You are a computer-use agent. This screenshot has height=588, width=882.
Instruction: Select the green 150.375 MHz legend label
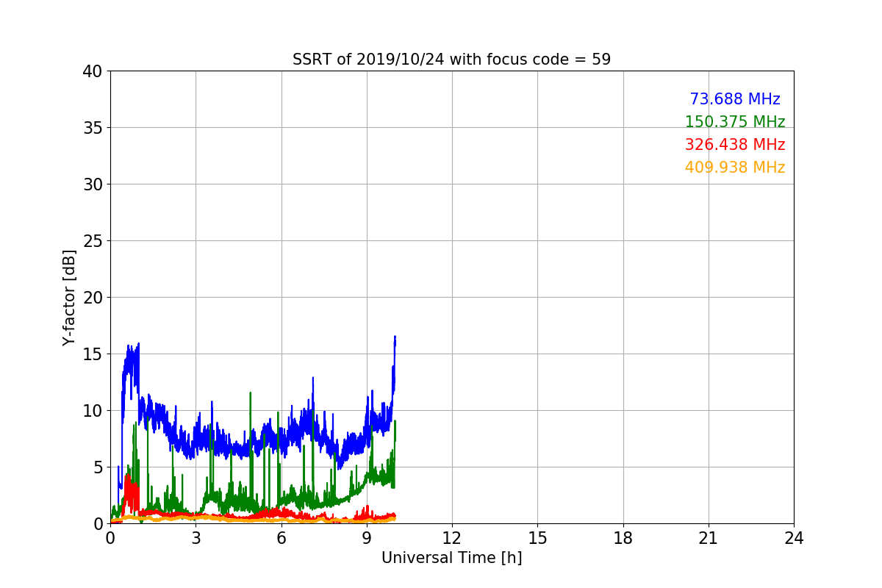coord(735,122)
